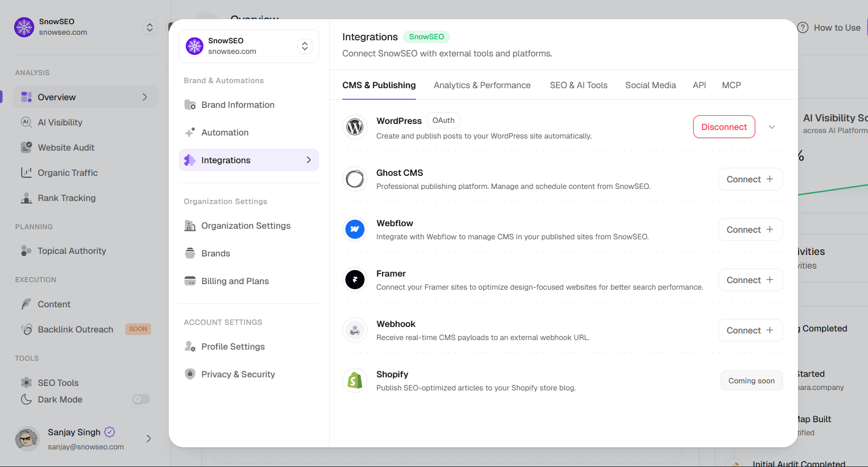868x467 pixels.
Task: Open the workspace switcher in the left sidebar
Action: tap(150, 27)
